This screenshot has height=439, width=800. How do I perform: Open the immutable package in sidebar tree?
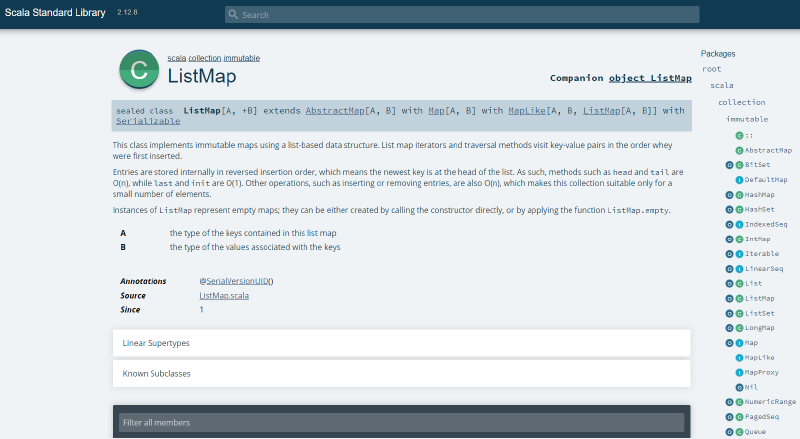(x=747, y=119)
